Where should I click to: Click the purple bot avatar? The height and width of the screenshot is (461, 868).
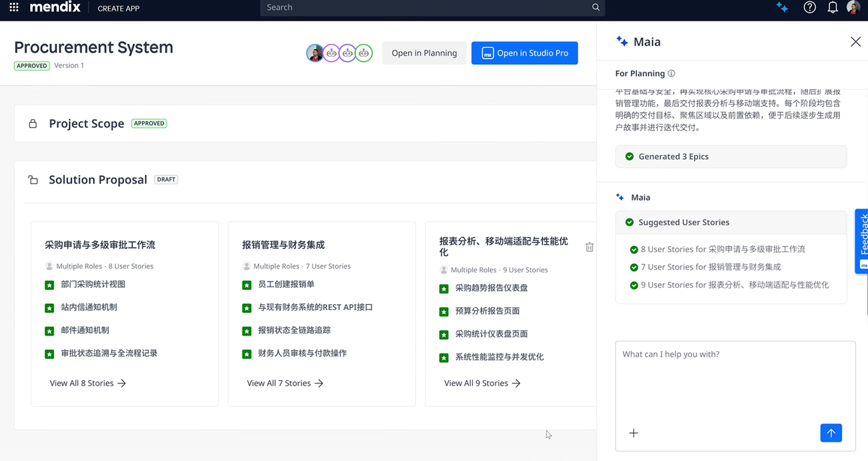(x=331, y=53)
